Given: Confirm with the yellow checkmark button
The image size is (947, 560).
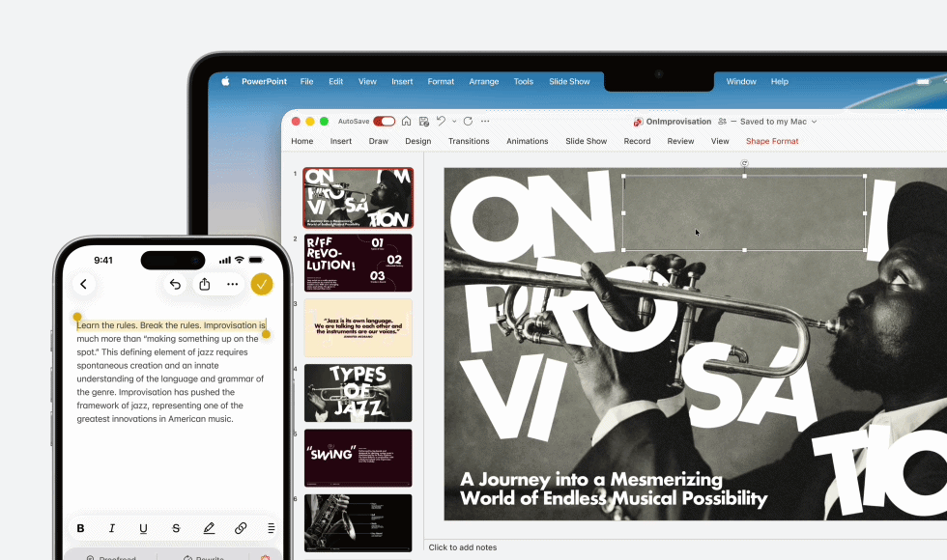Looking at the screenshot, I should [262, 284].
